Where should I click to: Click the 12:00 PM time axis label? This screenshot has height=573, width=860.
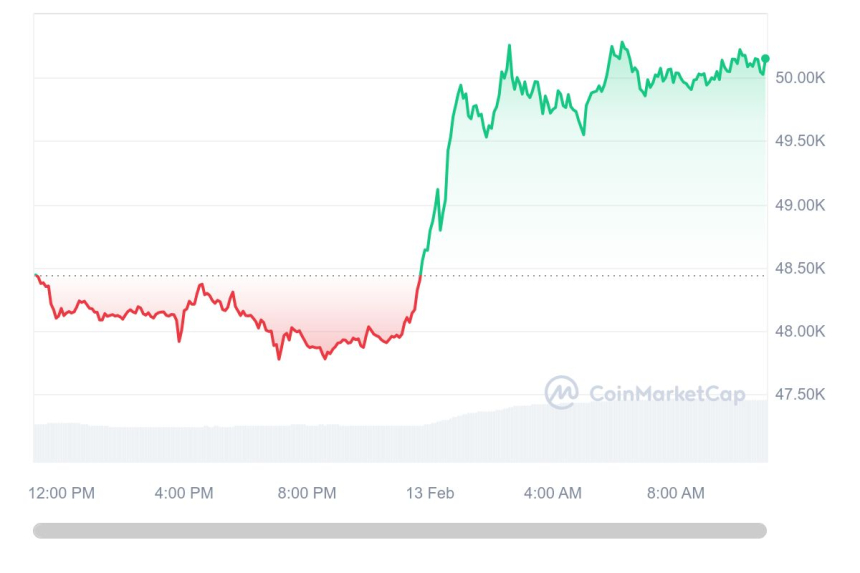click(62, 493)
